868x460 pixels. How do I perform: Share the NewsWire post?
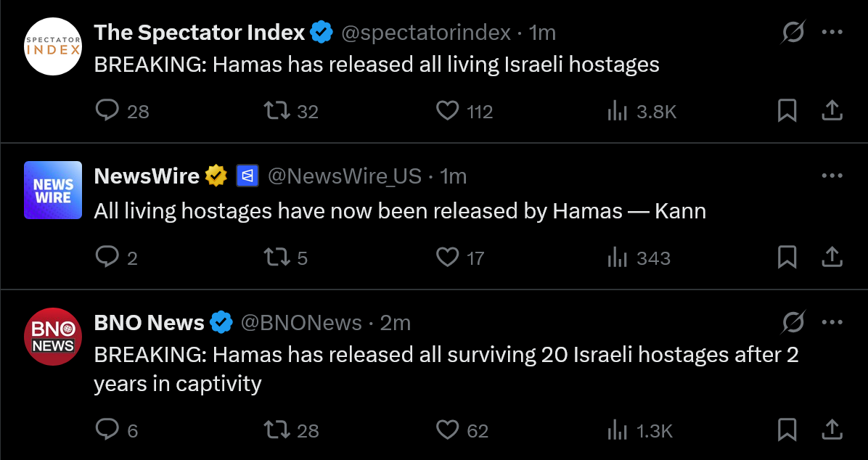(x=832, y=258)
